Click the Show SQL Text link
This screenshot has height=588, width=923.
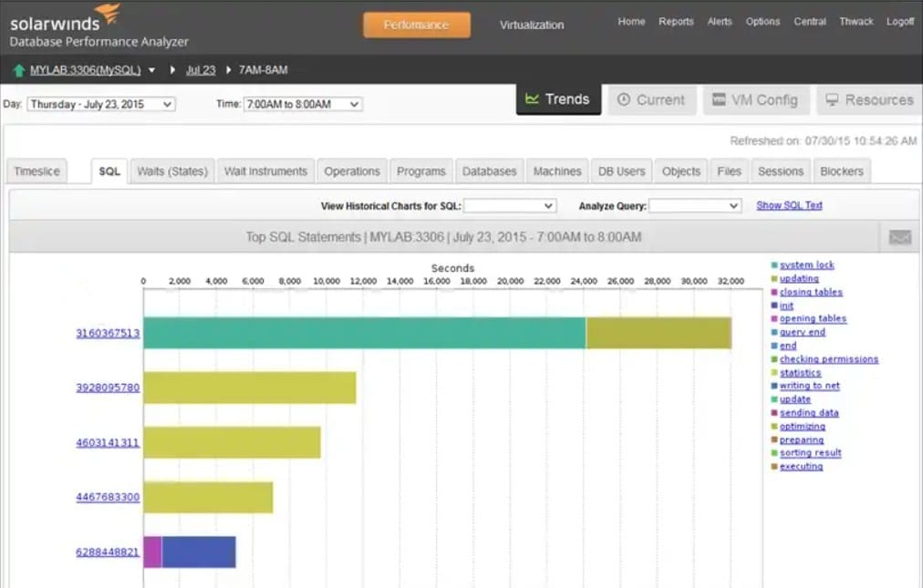coord(789,205)
